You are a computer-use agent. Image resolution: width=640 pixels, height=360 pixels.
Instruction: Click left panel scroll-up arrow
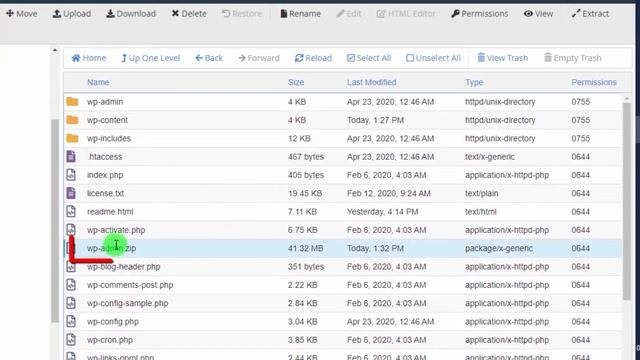55,50
